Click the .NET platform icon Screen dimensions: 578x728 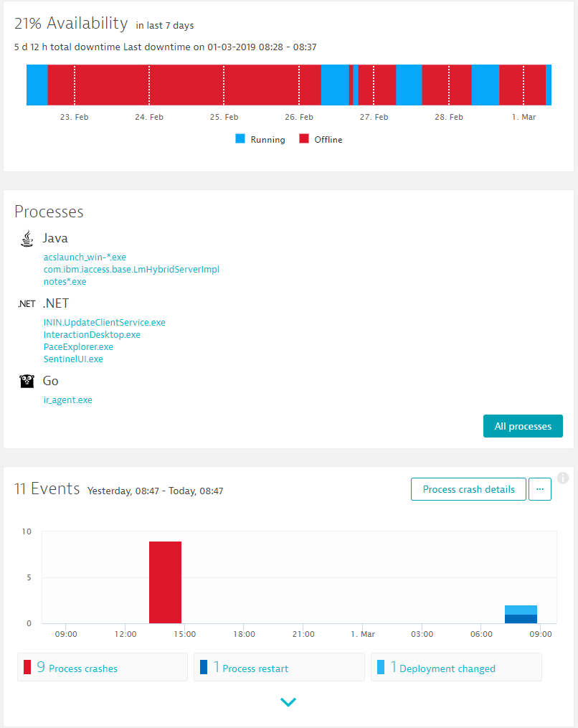point(27,303)
